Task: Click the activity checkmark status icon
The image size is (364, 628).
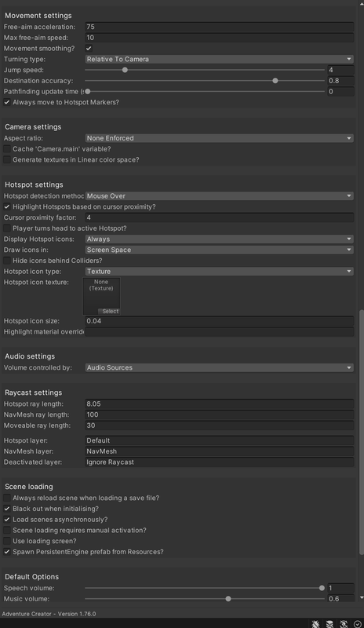Action: [x=357, y=623]
